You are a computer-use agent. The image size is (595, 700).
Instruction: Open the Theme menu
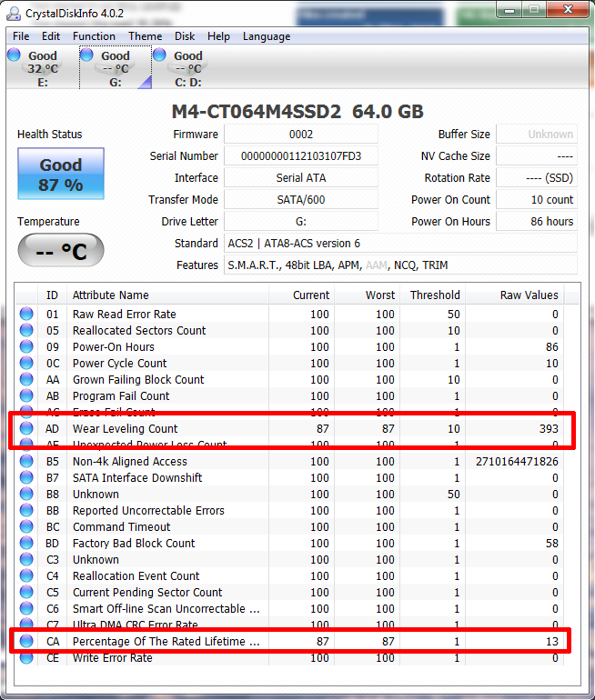[x=146, y=36]
